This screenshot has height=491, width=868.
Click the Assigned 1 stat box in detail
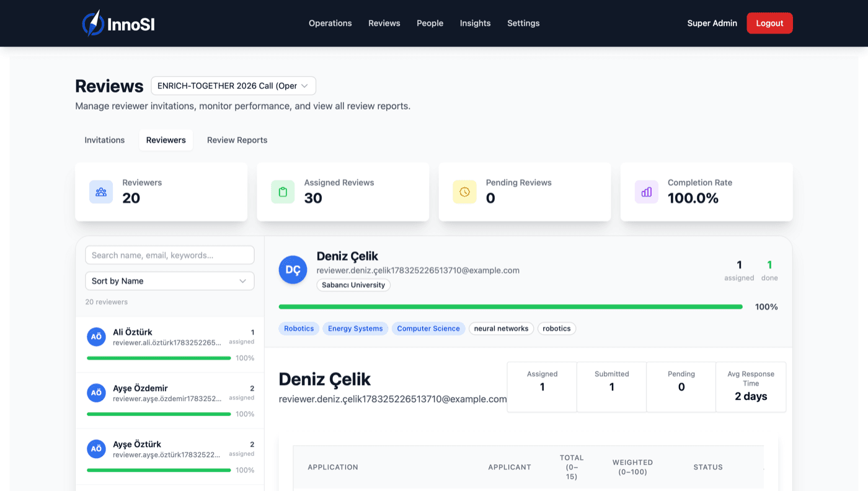542,387
